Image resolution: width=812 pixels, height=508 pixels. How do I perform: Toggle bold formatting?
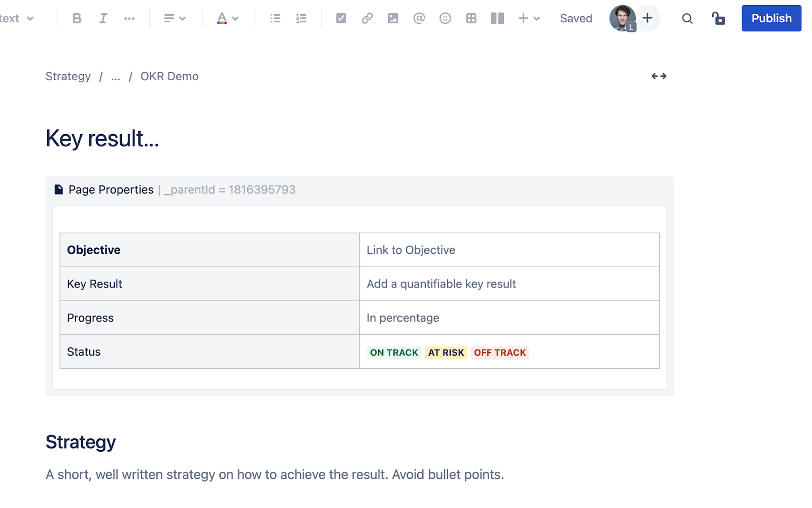pyautogui.click(x=77, y=18)
